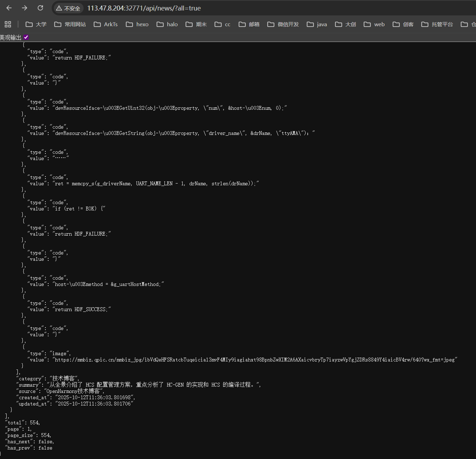This screenshot has height=459, width=476.
Task: Open the hexo bookmark folder
Action: (x=137, y=24)
